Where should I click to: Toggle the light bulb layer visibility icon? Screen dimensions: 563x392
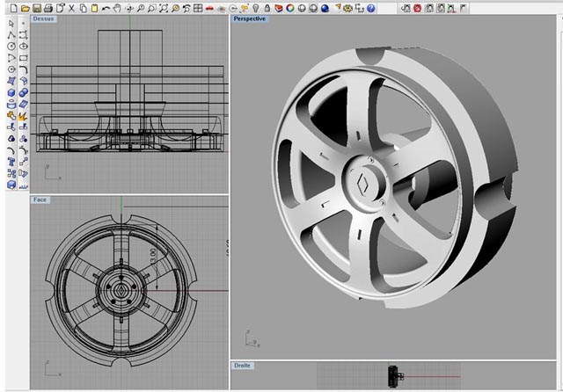[x=255, y=8]
